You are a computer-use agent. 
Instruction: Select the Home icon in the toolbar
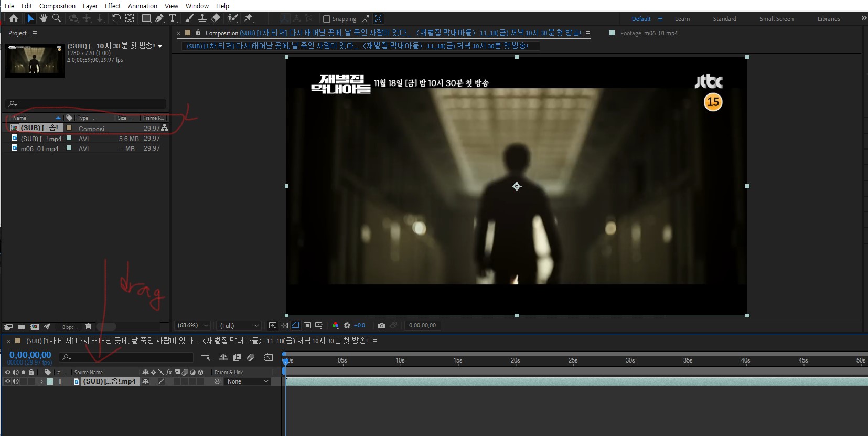pos(14,18)
